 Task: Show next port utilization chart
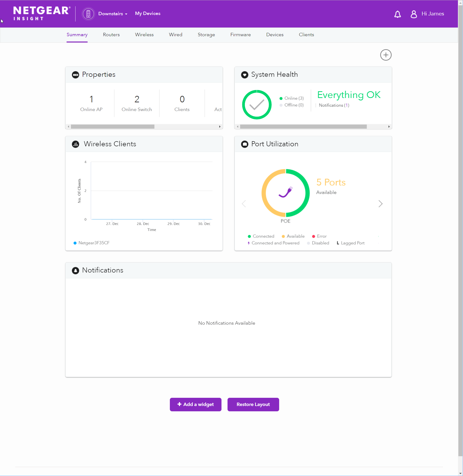(380, 203)
